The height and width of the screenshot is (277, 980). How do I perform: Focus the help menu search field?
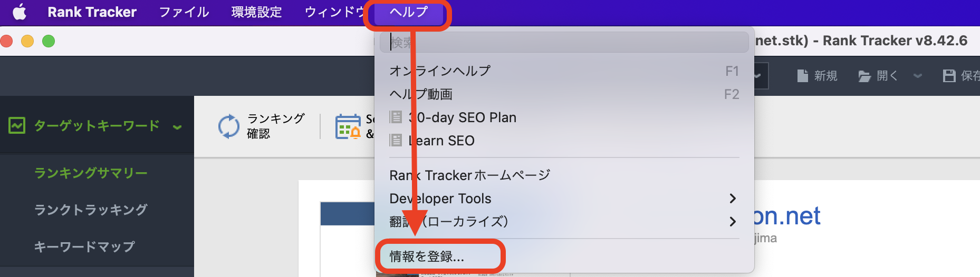(564, 42)
